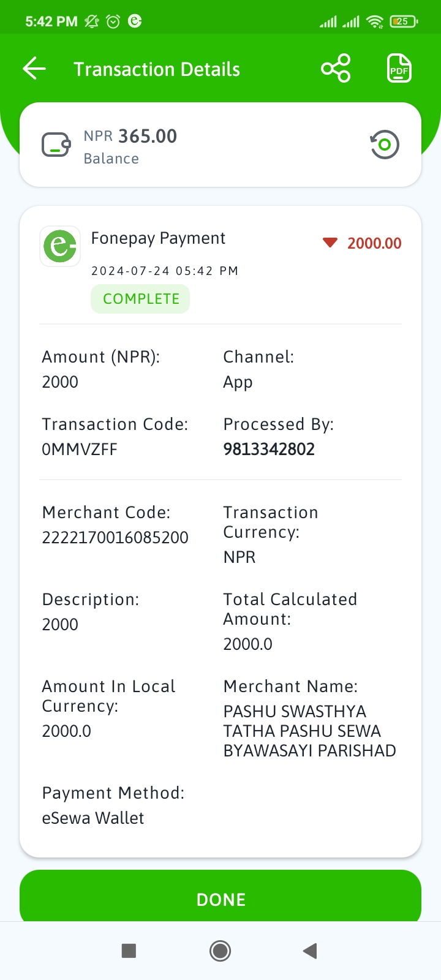441x980 pixels.
Task: Click the DONE button
Action: (221, 898)
